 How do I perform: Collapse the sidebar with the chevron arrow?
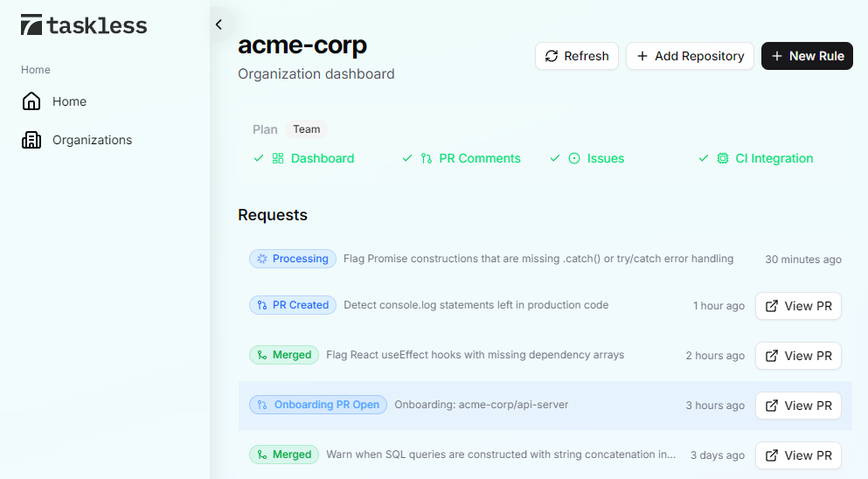pyautogui.click(x=219, y=24)
